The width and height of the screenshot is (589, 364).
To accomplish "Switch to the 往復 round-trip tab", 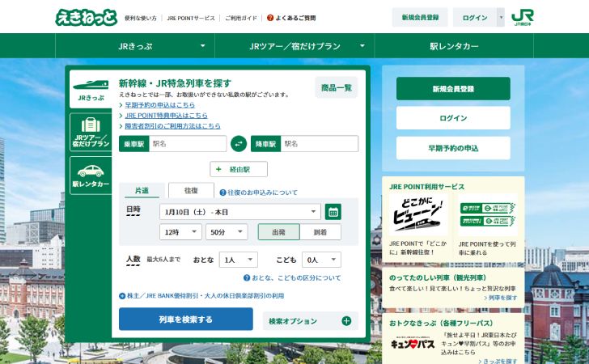I will 191,191.
